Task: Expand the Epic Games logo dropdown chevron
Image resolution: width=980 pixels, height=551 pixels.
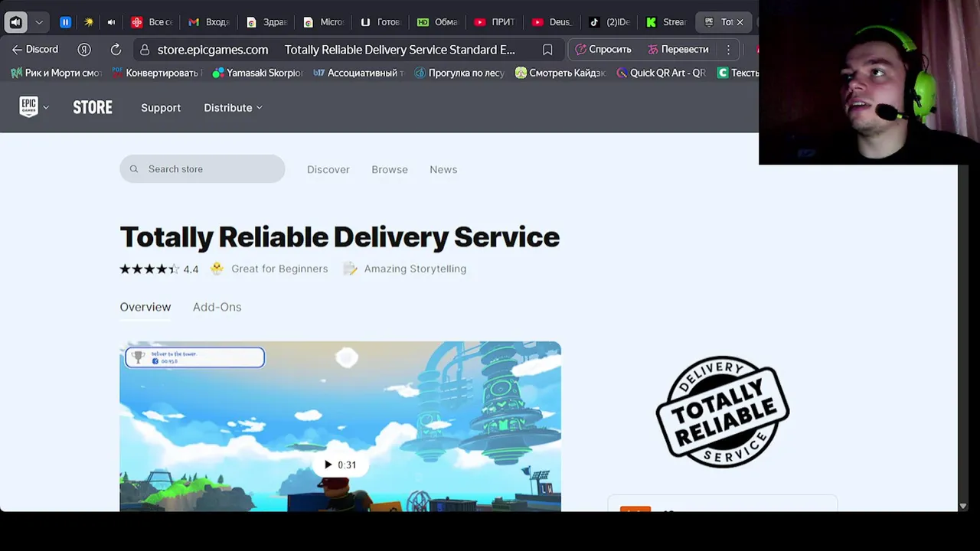Action: click(x=46, y=108)
